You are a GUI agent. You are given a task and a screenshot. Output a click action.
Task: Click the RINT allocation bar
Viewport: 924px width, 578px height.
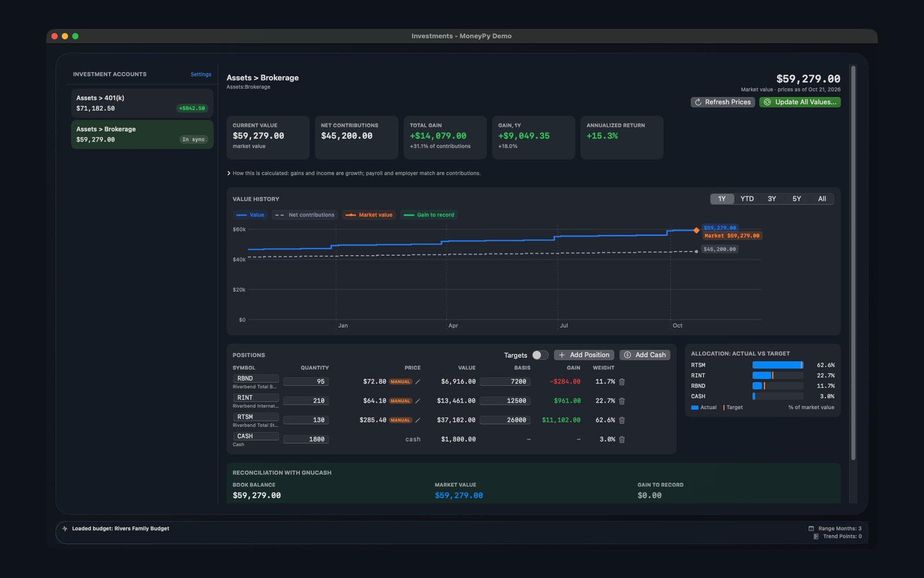[x=777, y=376]
